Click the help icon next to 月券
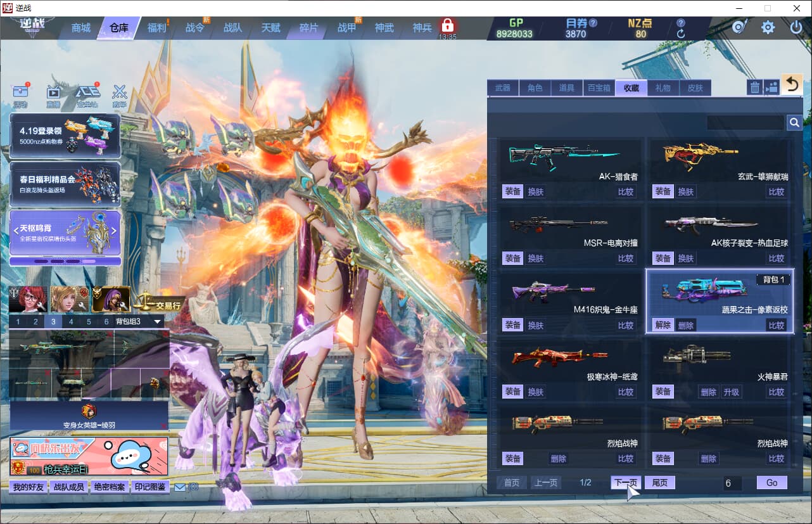 [x=593, y=23]
